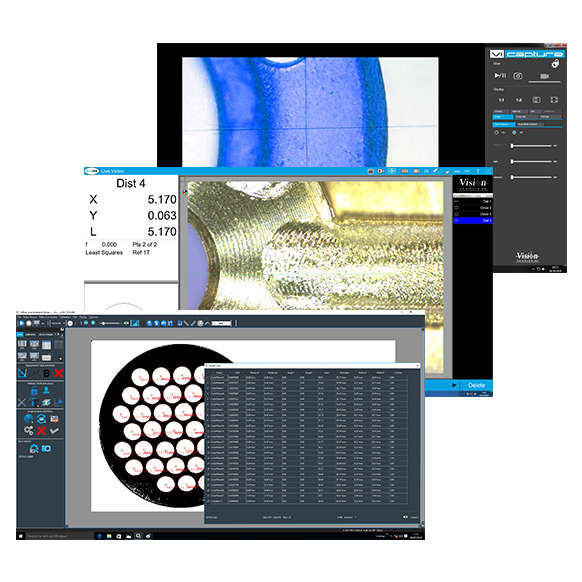Click the full screen display icon in ViCapture
Viewport: 582px width, 582px height.
point(554,100)
